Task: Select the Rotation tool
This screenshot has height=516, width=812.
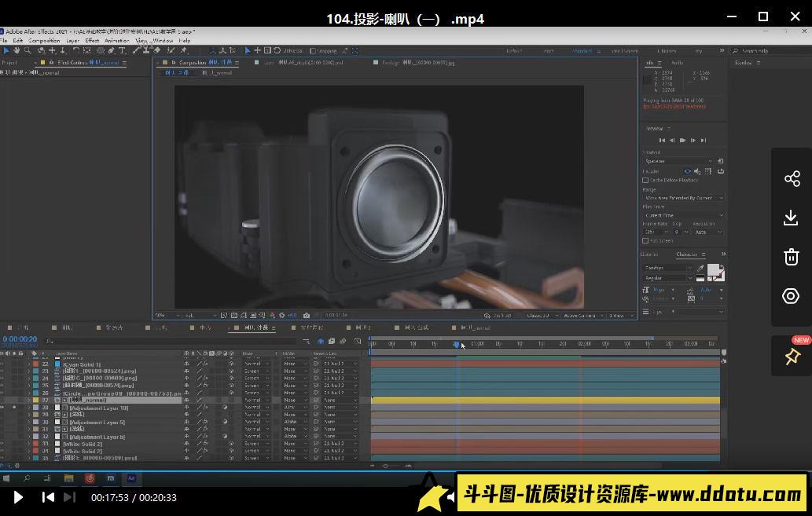Action: [75, 51]
